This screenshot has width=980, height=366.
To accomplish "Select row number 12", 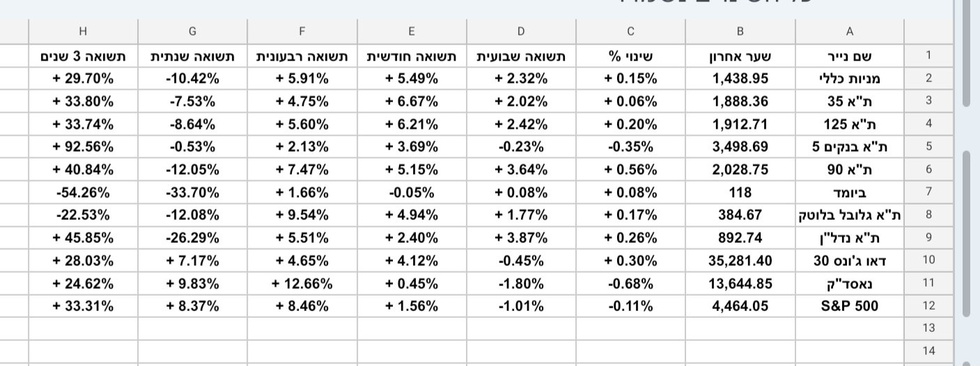I will pyautogui.click(x=928, y=306).
